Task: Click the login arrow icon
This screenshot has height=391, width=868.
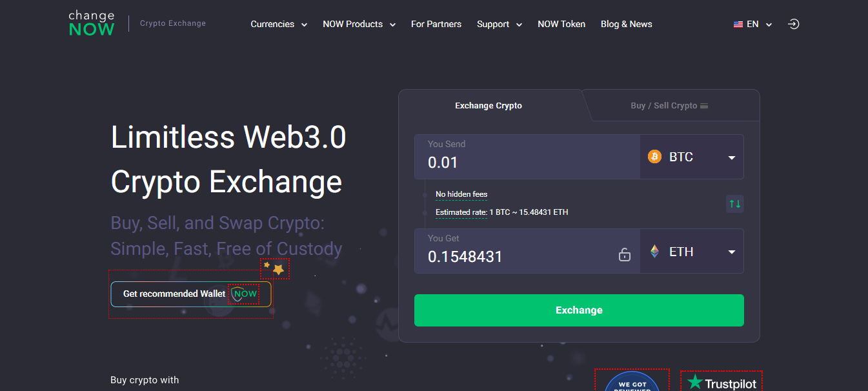Action: pyautogui.click(x=794, y=24)
